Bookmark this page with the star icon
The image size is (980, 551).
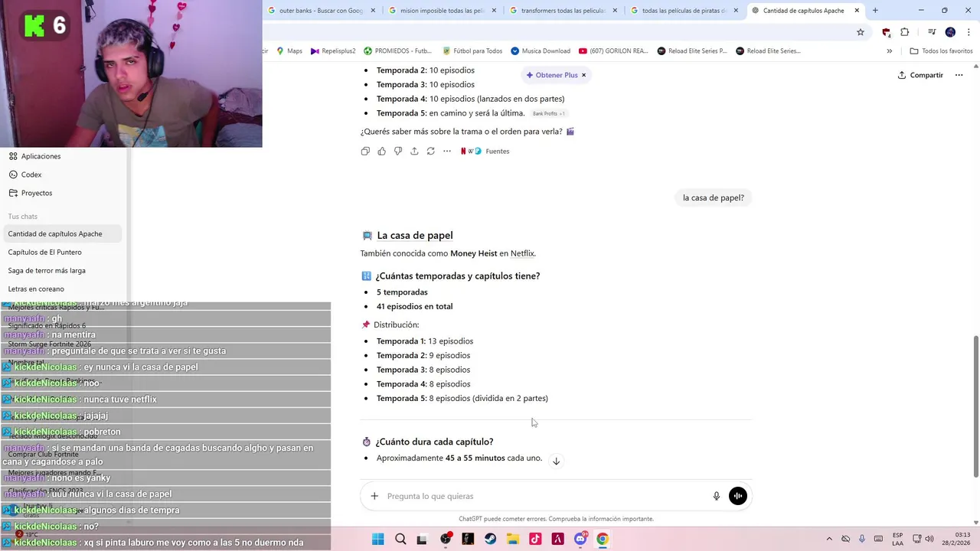click(x=861, y=32)
